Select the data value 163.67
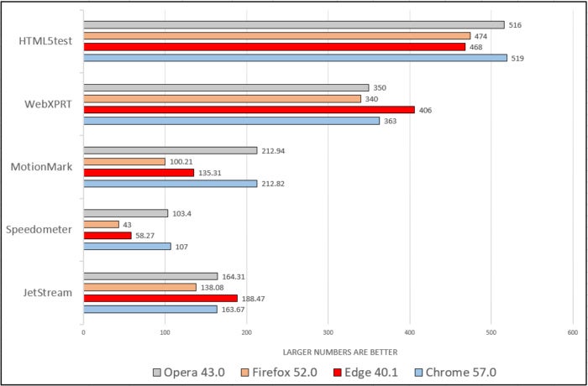The image size is (588, 386). point(233,310)
